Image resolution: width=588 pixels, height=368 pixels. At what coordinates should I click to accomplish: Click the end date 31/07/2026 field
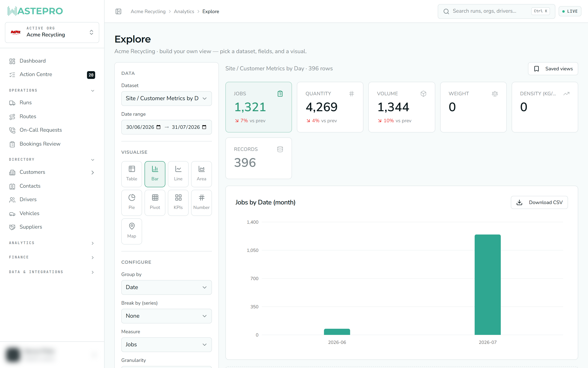(186, 127)
